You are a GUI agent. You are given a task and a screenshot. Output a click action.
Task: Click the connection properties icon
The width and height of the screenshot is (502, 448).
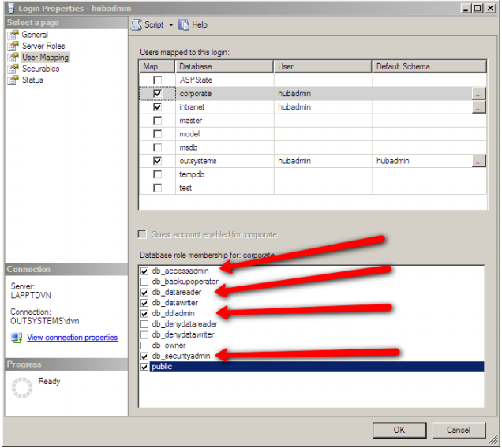point(17,338)
